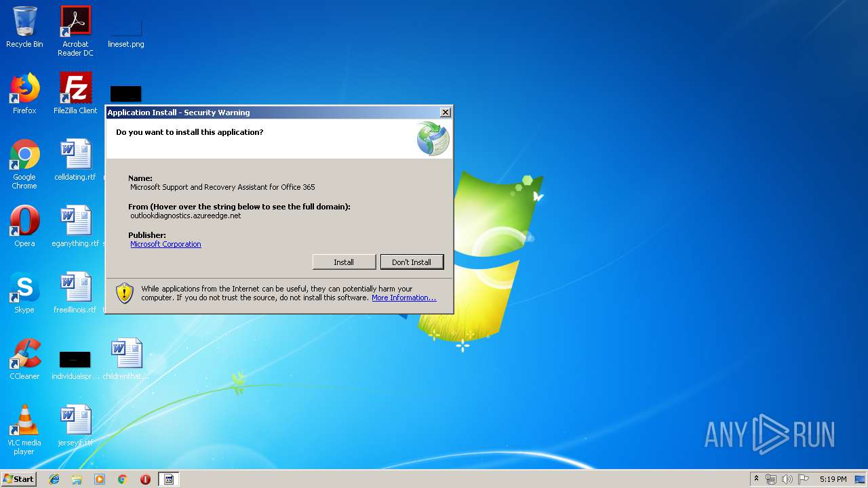Open the CCleaner desktop shortcut
Image resolution: width=868 pixels, height=488 pixels.
pos(24,359)
